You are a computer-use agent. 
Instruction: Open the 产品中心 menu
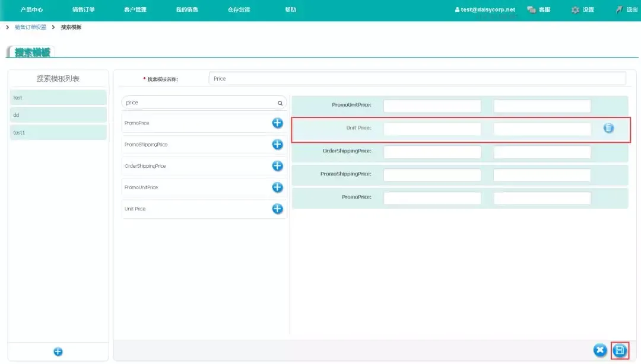[x=31, y=9]
